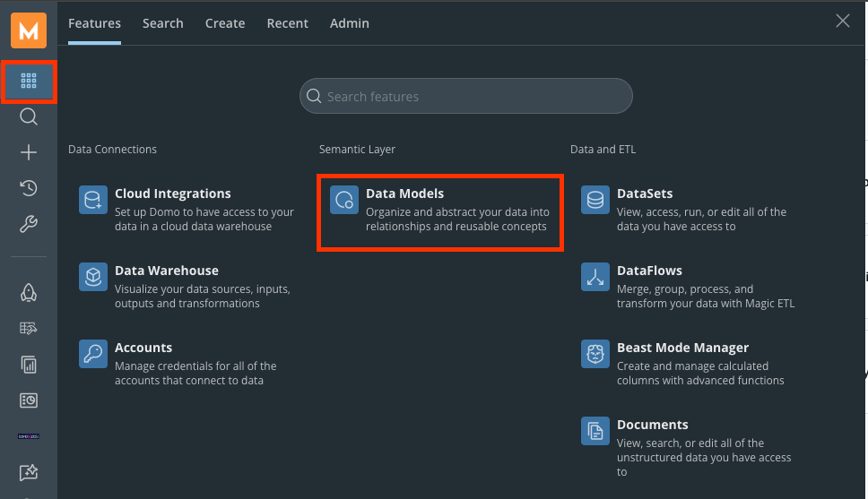The image size is (868, 499).
Task: Click the Data Connections section heading
Action: click(112, 150)
